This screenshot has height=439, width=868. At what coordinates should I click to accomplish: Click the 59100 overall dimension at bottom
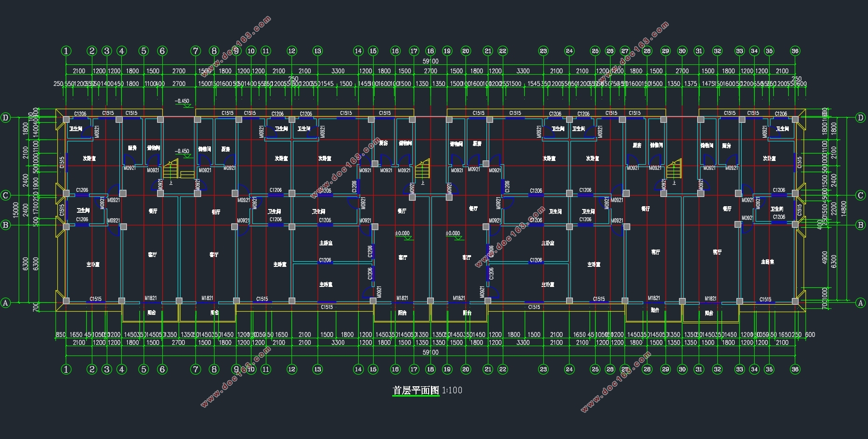click(431, 352)
